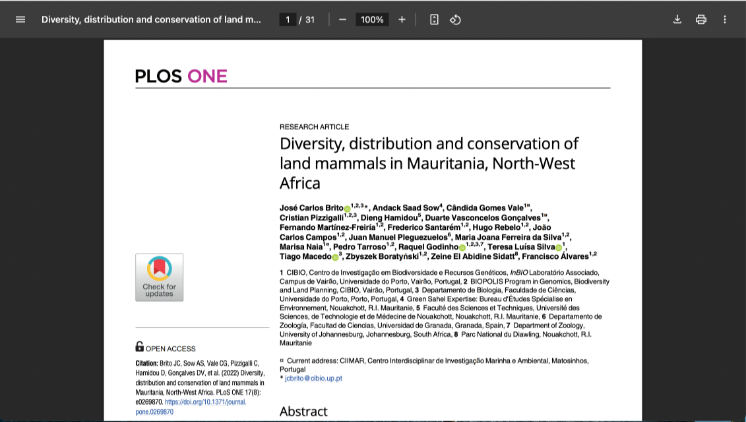Viewport: 746px width, 422px height.
Task: Click ORCID icon after Teresa Luísa Silva
Action: pos(561,246)
